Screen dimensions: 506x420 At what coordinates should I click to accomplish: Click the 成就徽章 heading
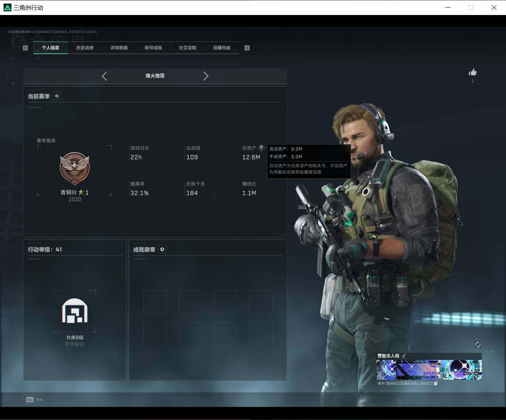pyautogui.click(x=144, y=249)
